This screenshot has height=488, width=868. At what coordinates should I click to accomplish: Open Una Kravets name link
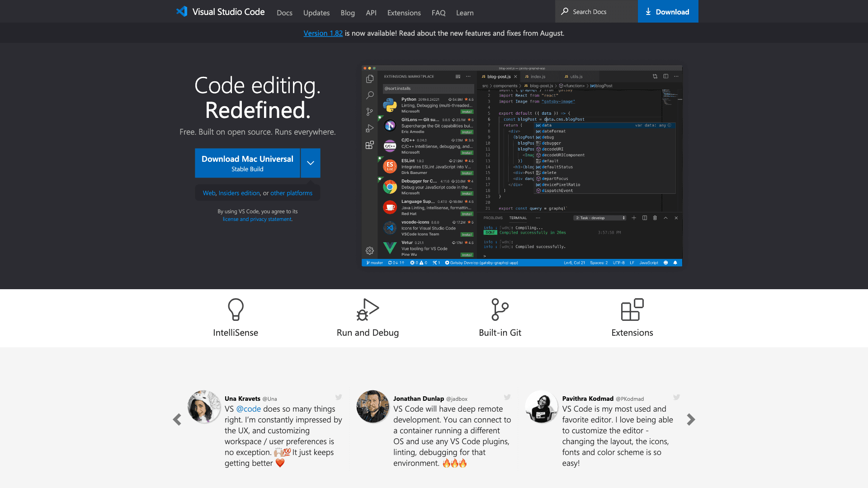[x=242, y=399]
